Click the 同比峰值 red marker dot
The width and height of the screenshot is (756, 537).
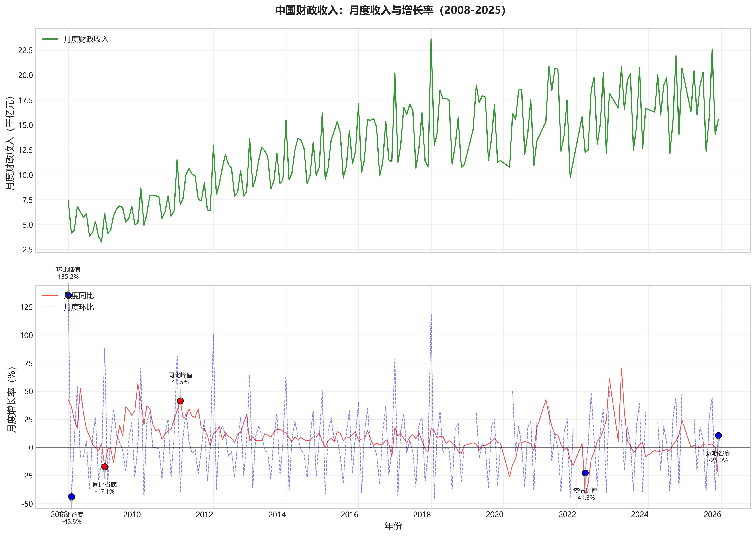click(x=180, y=401)
